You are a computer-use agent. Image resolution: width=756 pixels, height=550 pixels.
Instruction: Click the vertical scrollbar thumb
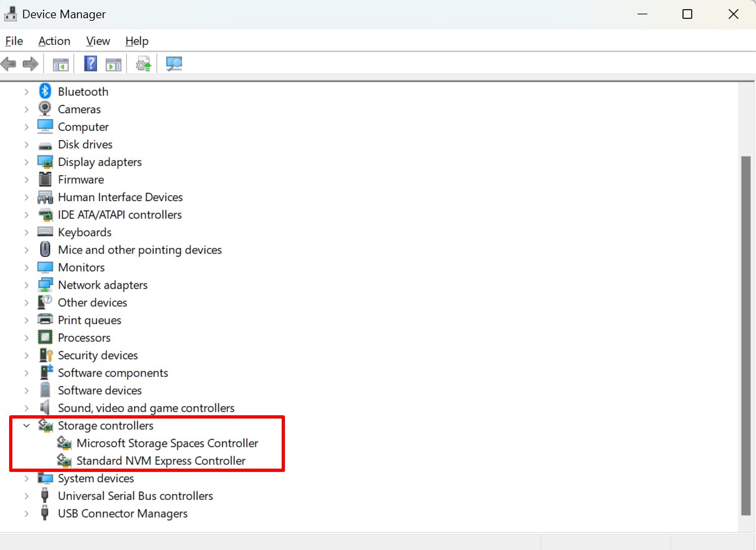click(x=746, y=336)
